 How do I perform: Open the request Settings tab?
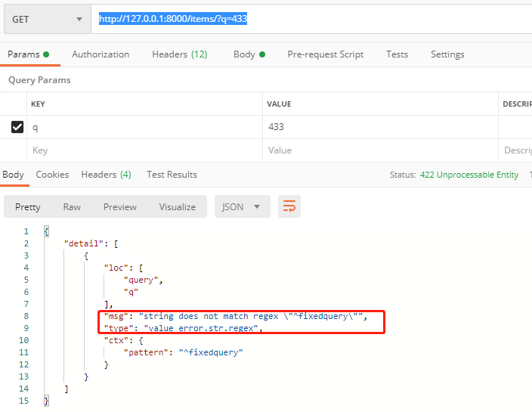[x=447, y=54]
